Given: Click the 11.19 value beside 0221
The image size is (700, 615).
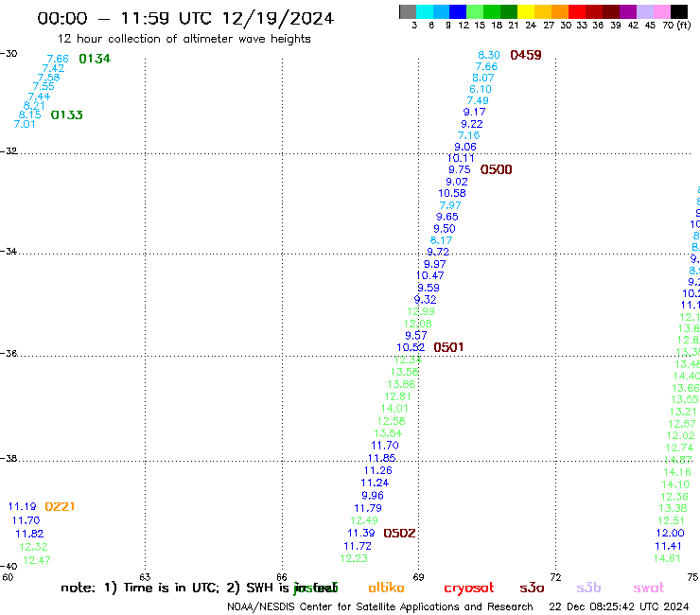Looking at the screenshot, I should tap(22, 507).
